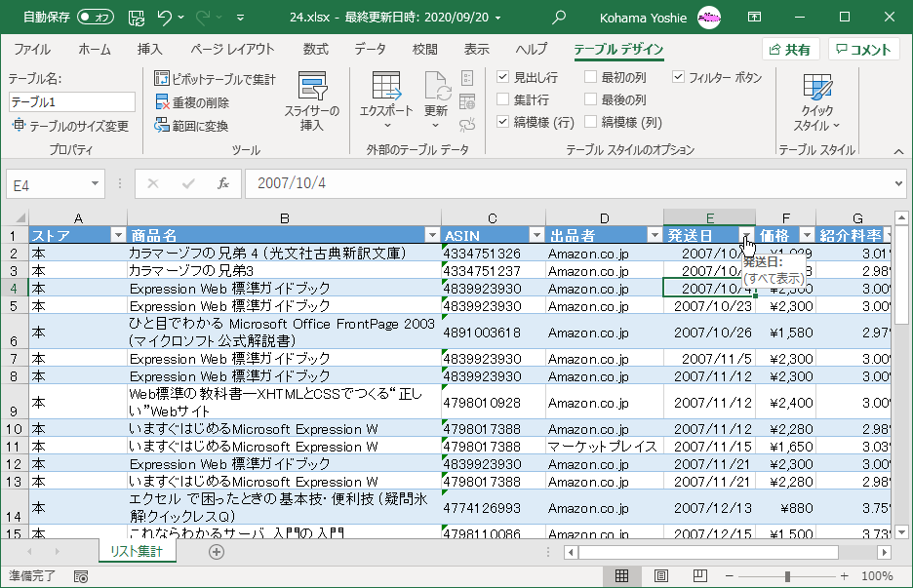Click the Save icon in title bar

[x=137, y=18]
